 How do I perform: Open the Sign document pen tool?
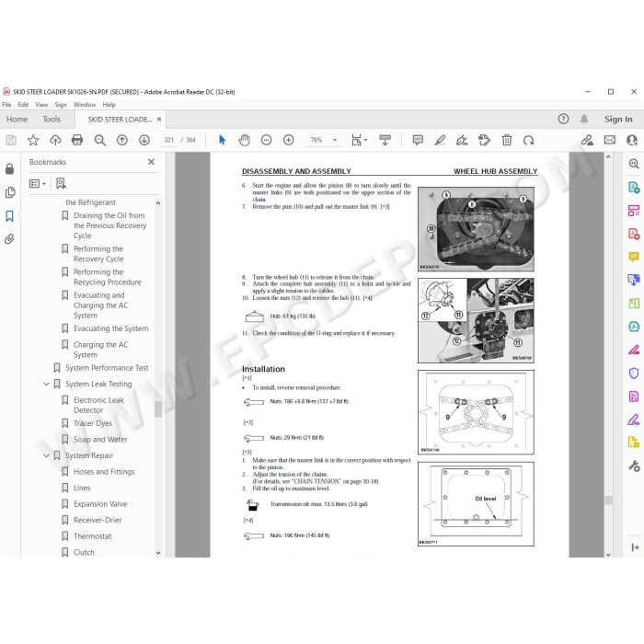[462, 141]
